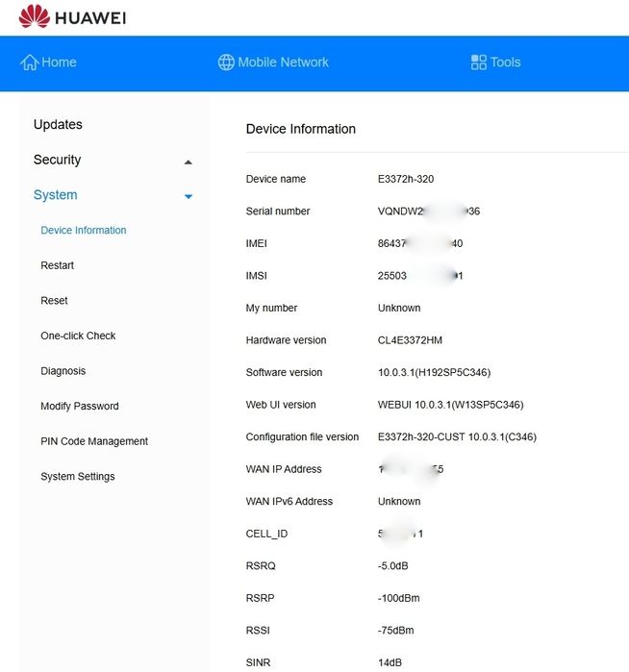629x672 pixels.
Task: Select device name value E3372h-320
Action: [406, 179]
